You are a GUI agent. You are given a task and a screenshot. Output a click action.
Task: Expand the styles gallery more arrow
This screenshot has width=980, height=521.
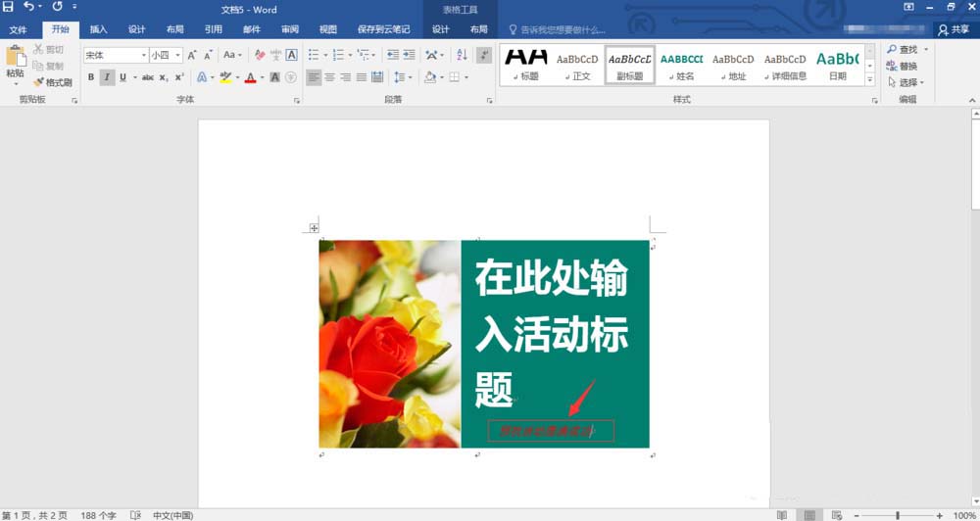[x=869, y=80]
